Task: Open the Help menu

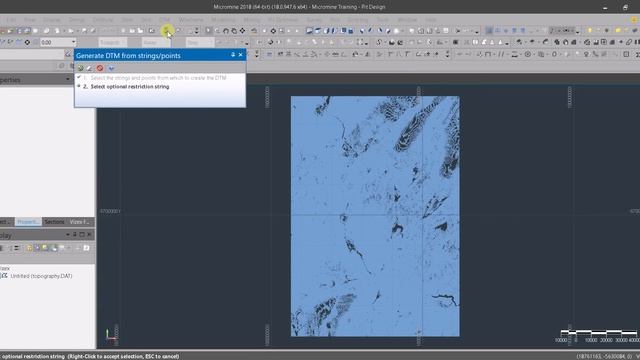Action: click(431, 20)
